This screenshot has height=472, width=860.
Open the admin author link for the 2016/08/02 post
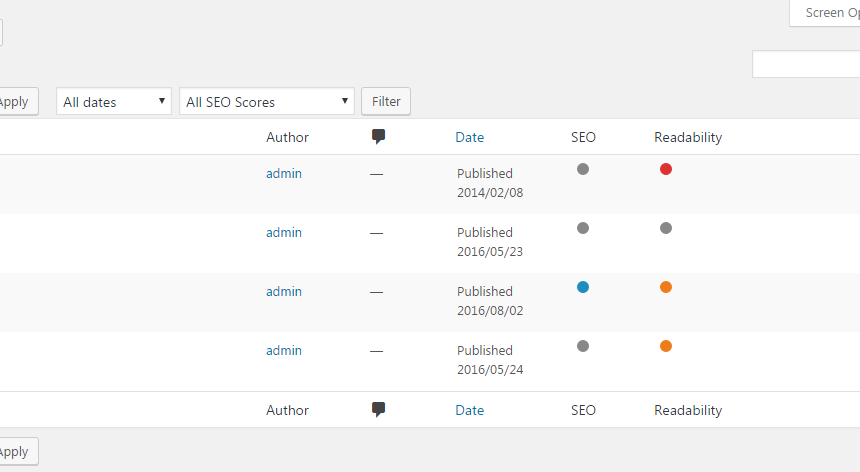click(x=284, y=292)
